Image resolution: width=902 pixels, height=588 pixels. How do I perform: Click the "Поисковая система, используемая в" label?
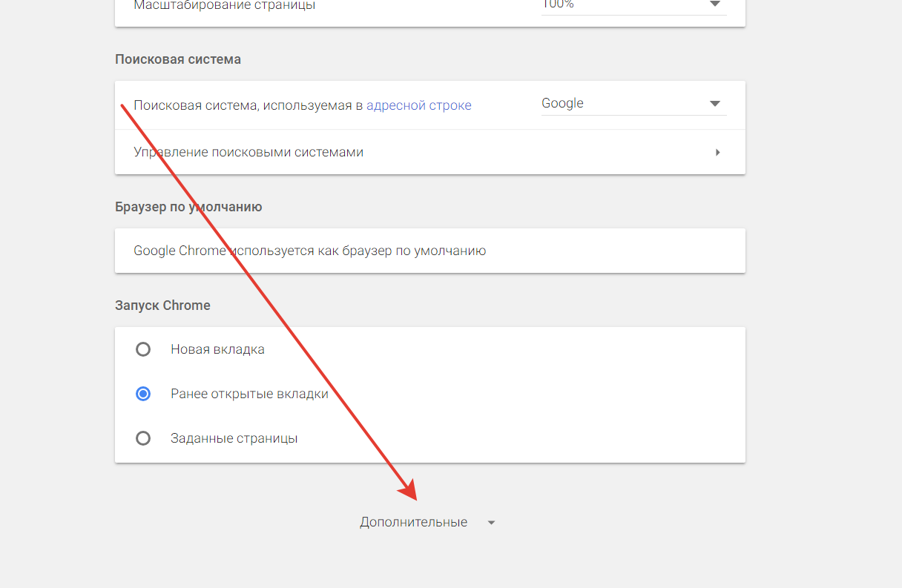click(248, 105)
